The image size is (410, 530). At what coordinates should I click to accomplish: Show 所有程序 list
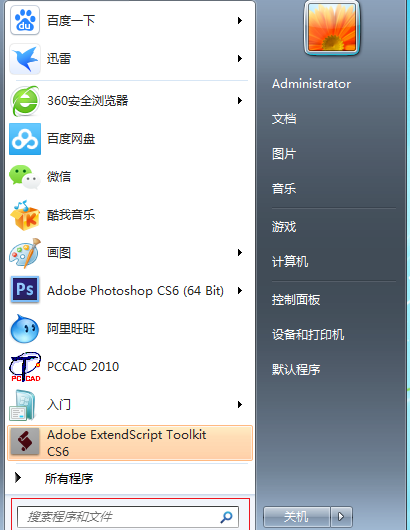pyautogui.click(x=69, y=478)
